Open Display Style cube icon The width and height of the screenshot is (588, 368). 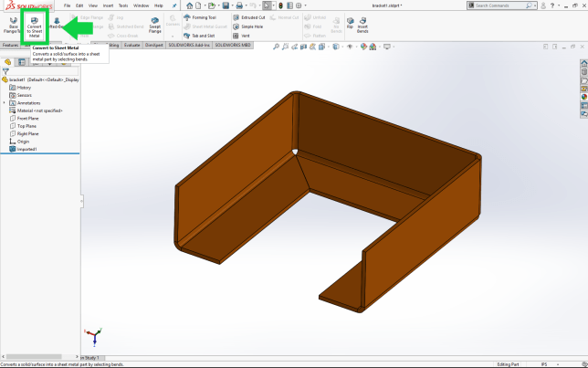click(x=336, y=47)
